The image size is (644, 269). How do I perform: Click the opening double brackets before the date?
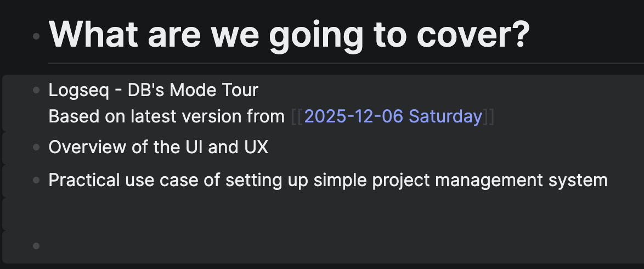(297, 116)
